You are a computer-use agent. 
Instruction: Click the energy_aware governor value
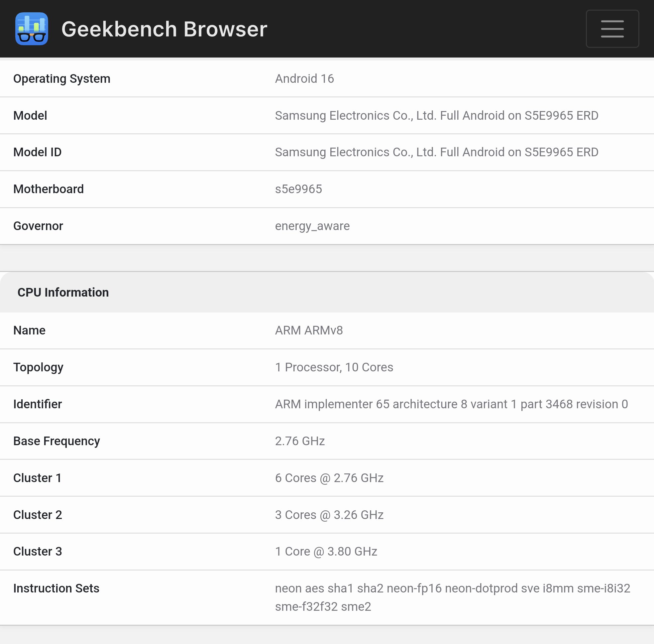(x=312, y=226)
